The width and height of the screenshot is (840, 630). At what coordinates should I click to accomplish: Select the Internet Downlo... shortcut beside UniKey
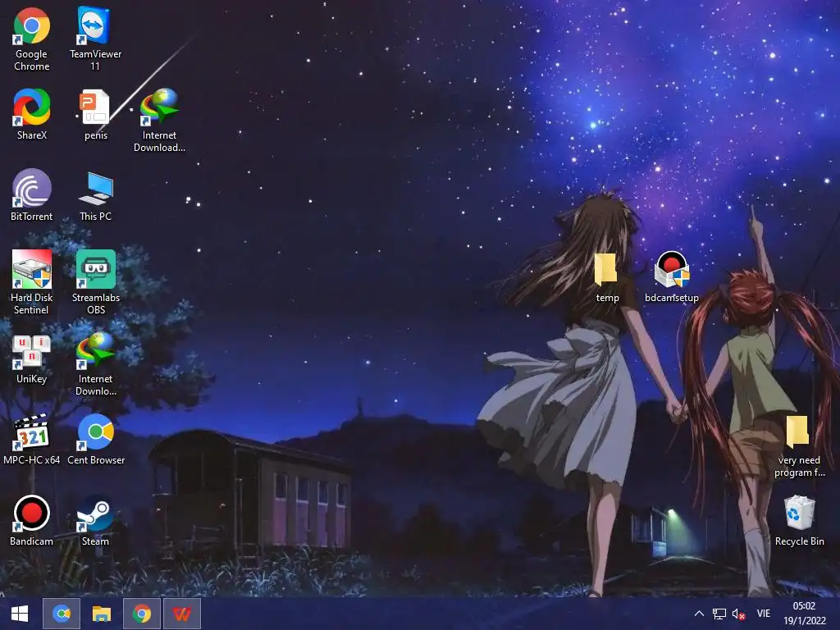point(95,364)
